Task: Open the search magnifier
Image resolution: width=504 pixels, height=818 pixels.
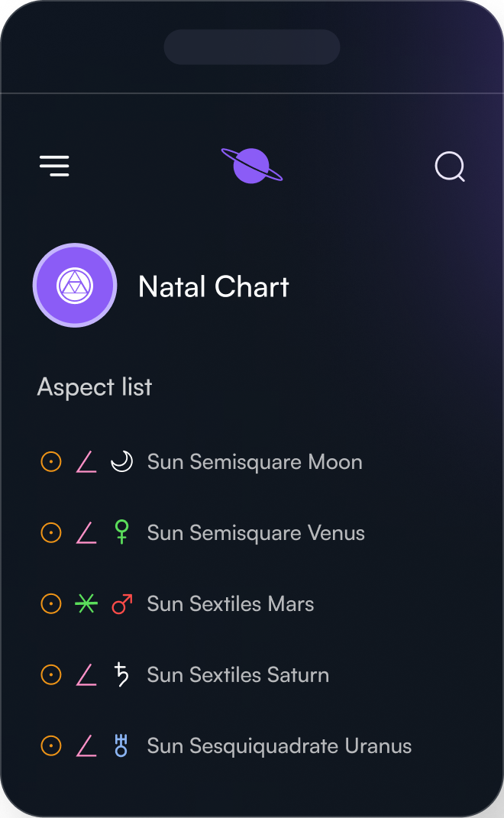Action: [x=450, y=167]
